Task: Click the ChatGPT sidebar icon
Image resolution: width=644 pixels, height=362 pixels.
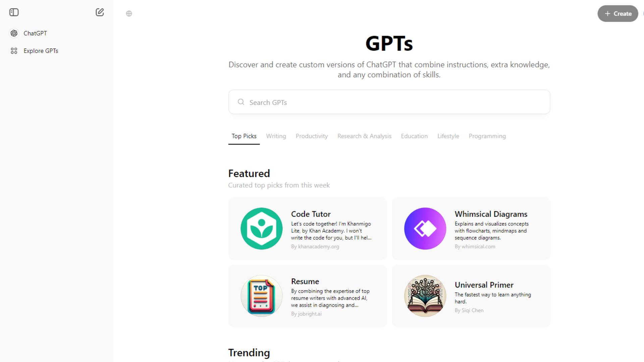Action: 14,33
